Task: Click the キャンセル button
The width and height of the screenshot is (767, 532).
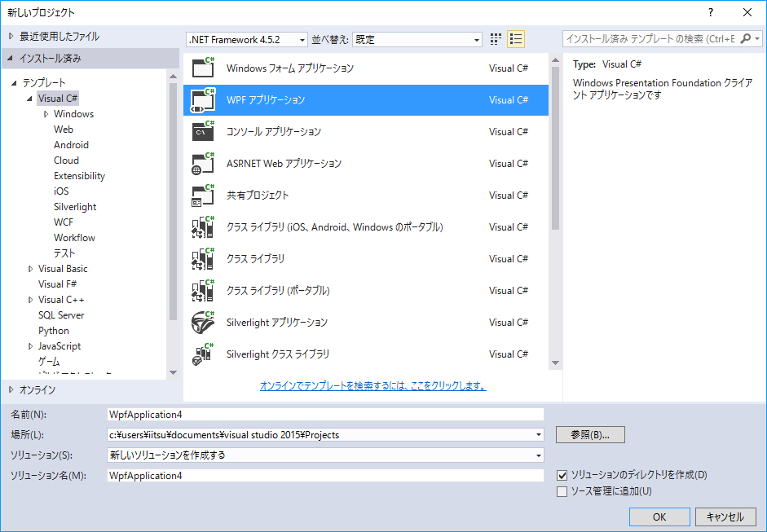Action: (725, 517)
